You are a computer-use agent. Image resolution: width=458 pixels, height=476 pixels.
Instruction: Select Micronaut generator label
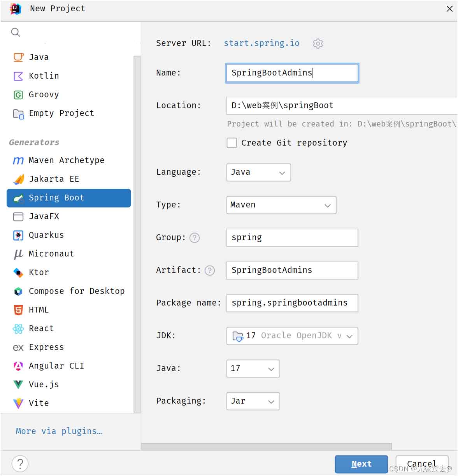click(51, 254)
